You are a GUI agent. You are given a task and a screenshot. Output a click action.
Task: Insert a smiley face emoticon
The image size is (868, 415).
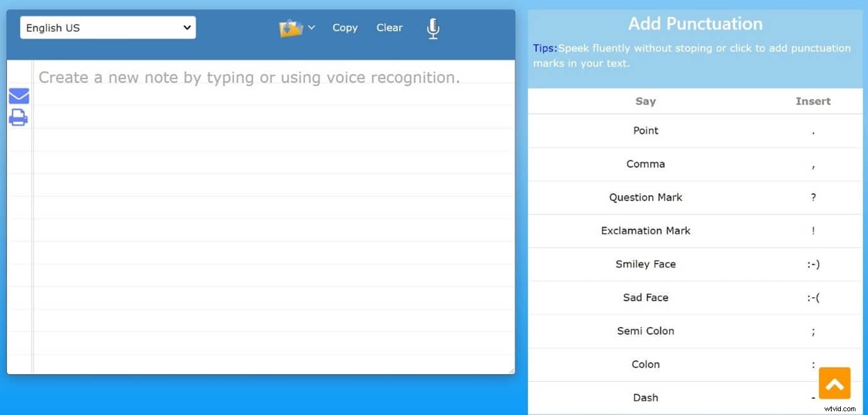(813, 264)
